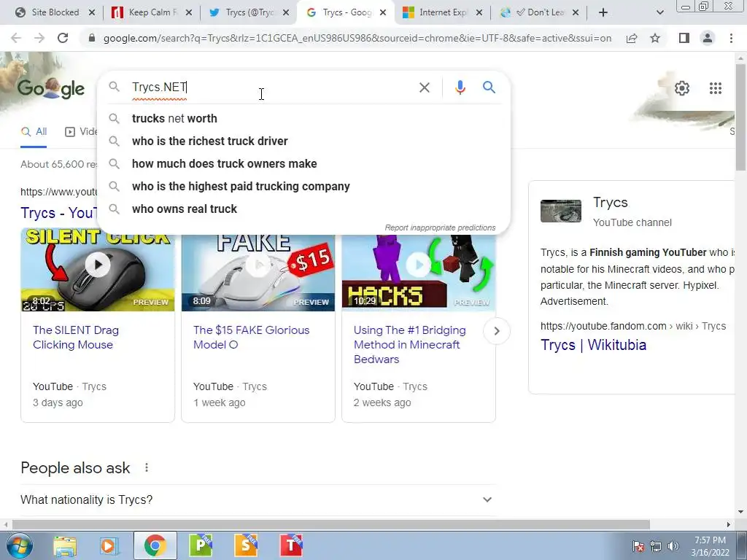Close the Internet Explorer tab

[x=479, y=13]
